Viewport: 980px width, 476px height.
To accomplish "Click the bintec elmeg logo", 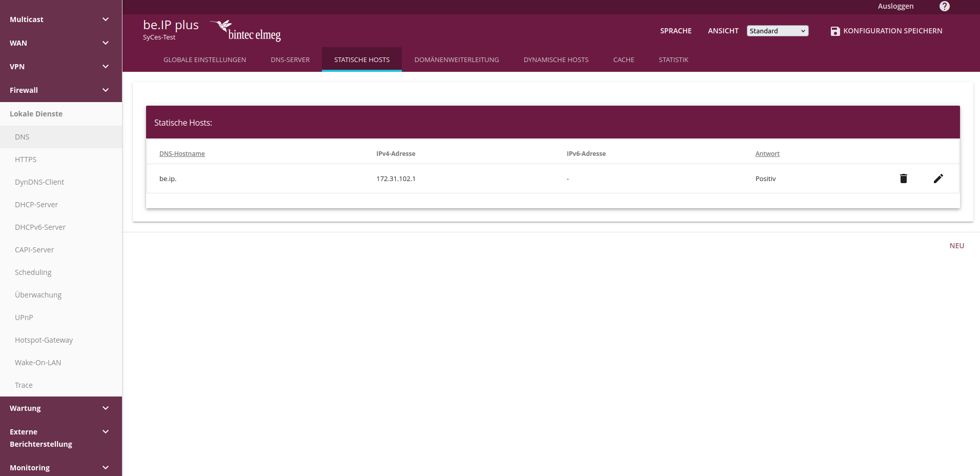I will 246,31.
